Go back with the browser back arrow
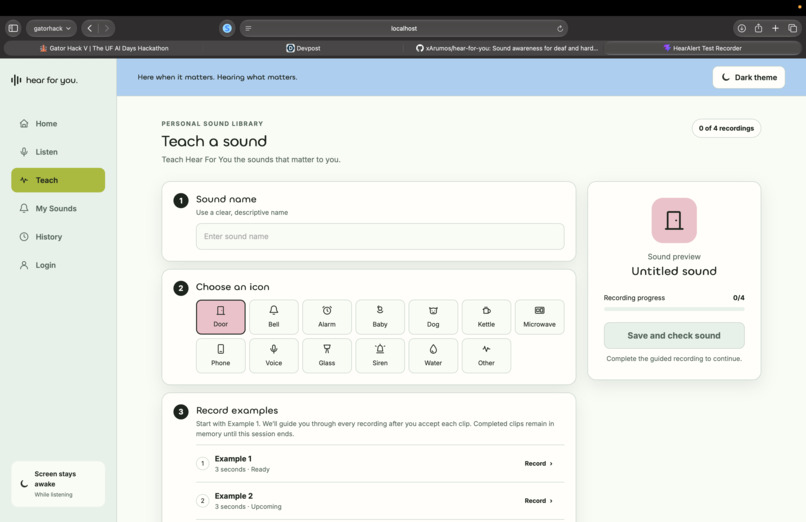 coord(90,28)
